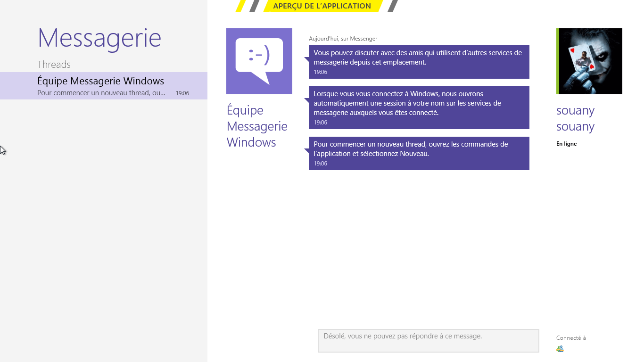
Task: Click the Équipe Messagerie Windows name under the avatar
Action: tap(257, 126)
